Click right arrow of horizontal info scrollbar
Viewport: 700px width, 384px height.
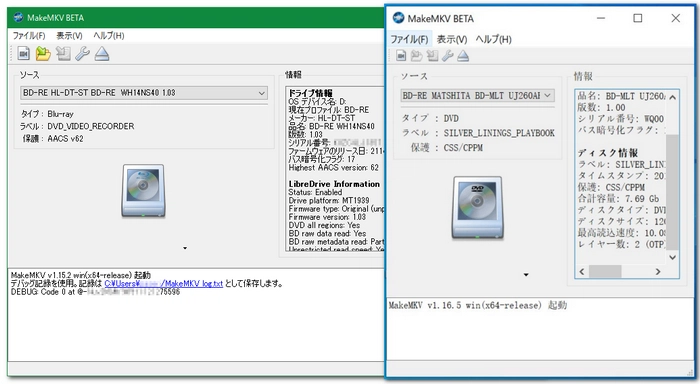pyautogui.click(x=658, y=271)
